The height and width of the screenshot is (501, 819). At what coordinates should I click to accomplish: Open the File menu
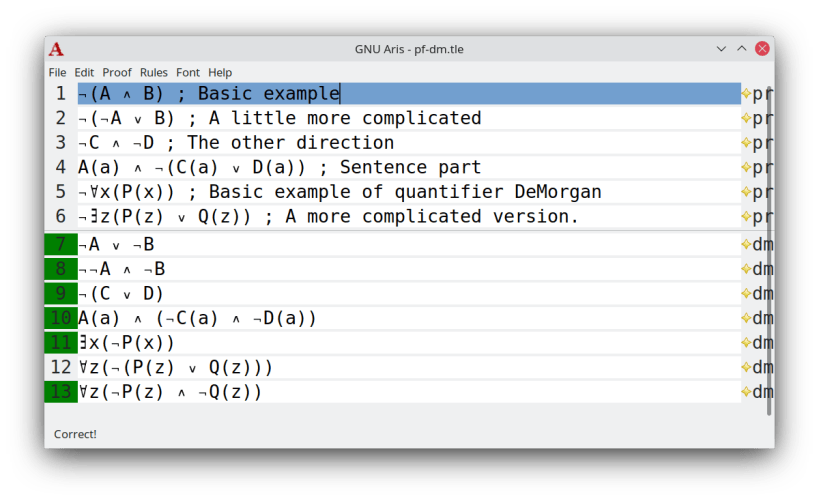[57, 73]
